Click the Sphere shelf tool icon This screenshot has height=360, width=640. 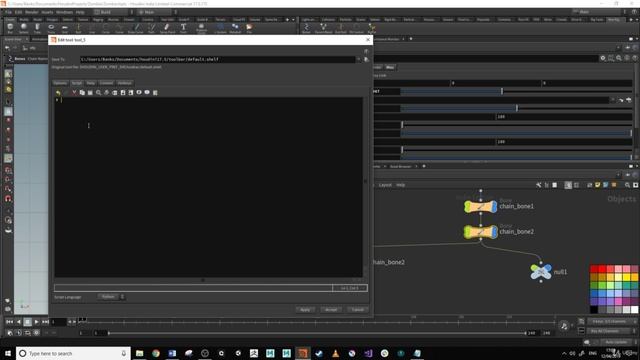(x=23, y=28)
